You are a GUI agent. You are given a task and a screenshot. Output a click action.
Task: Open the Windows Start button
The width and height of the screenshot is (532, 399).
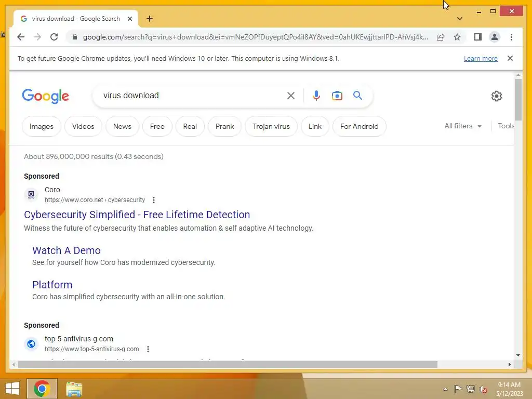(x=12, y=389)
